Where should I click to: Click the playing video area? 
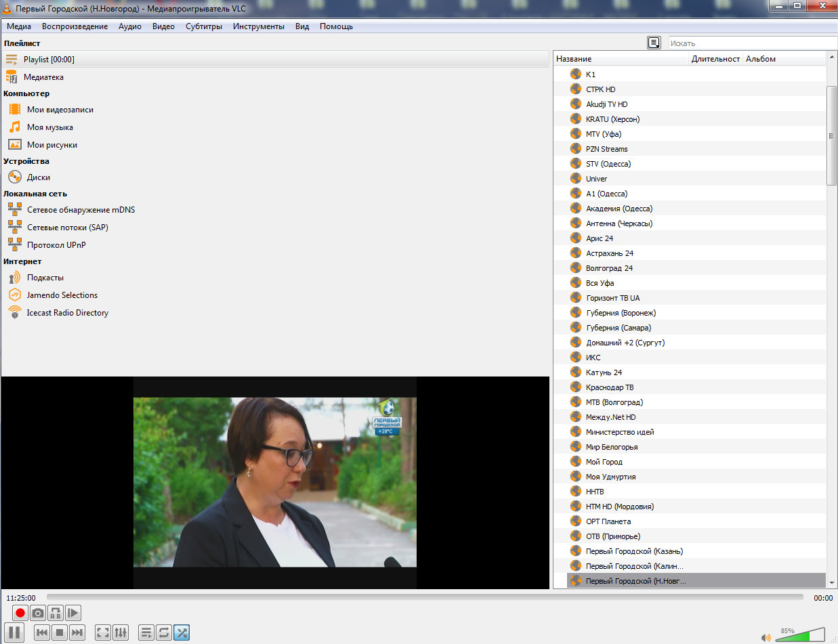[275, 482]
